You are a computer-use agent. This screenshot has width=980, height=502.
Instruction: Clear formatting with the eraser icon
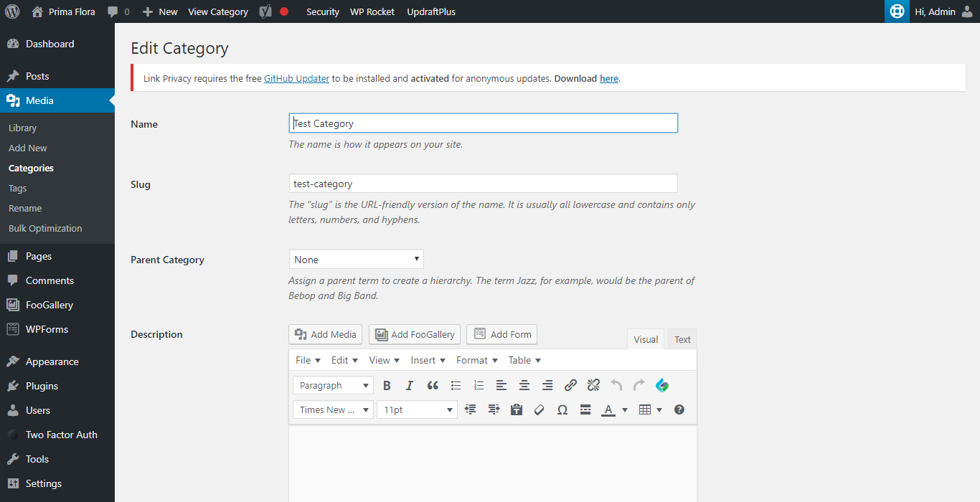(x=540, y=410)
